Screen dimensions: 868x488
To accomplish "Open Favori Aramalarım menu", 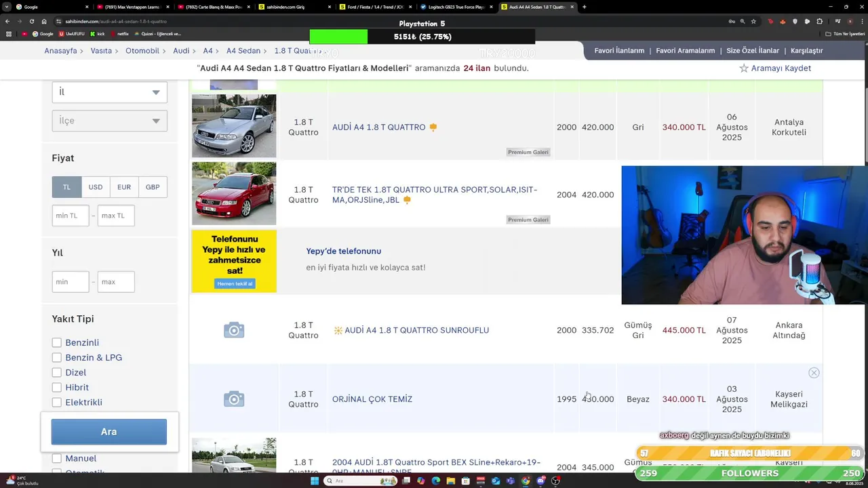I will [686, 51].
